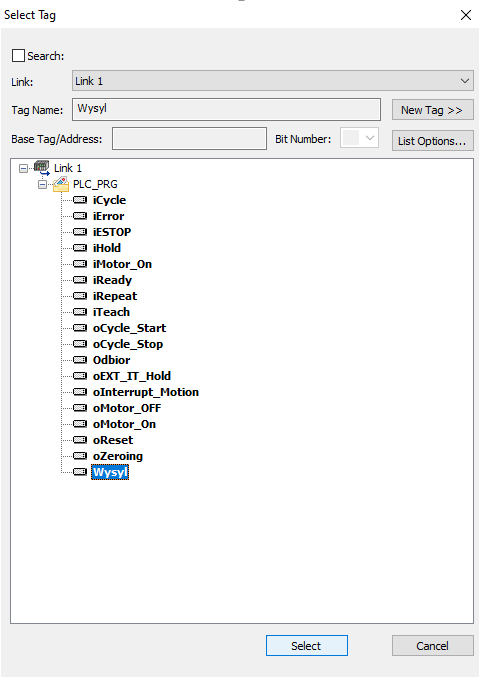Open the New Tag >> panel
This screenshot has width=479, height=678.
[432, 110]
